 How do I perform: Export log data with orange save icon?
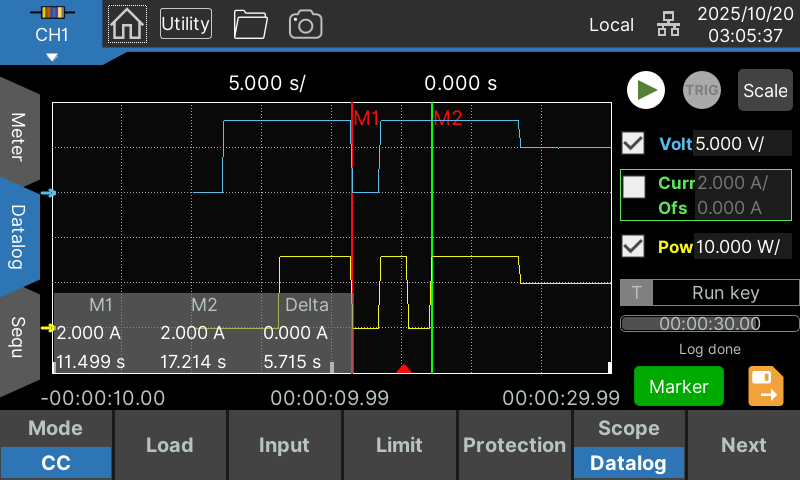(x=766, y=386)
